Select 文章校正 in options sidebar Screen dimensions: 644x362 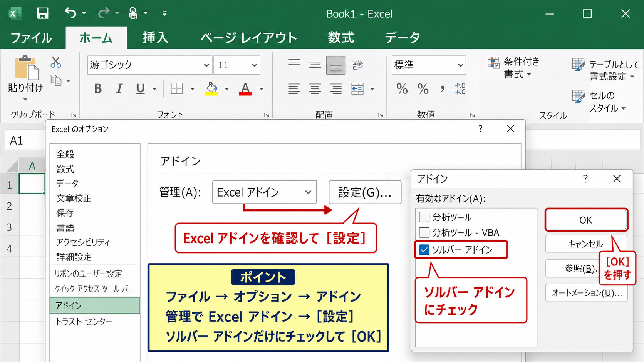(74, 198)
